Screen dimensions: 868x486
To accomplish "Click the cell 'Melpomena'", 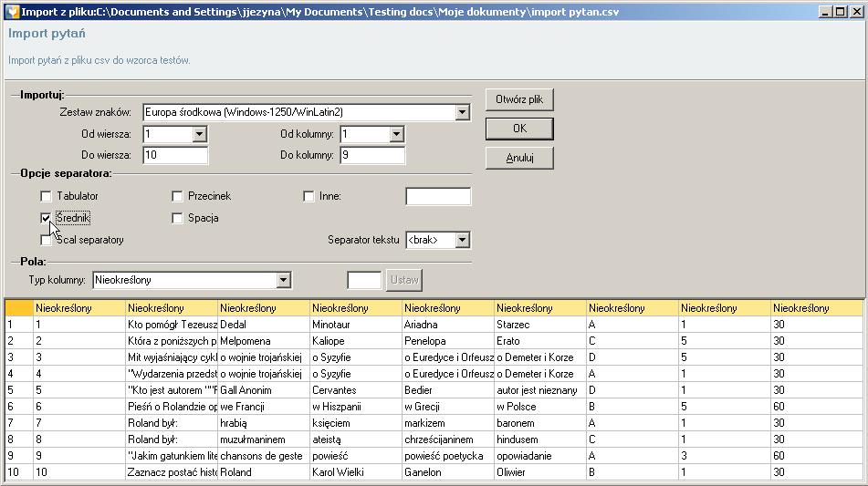I will [264, 341].
